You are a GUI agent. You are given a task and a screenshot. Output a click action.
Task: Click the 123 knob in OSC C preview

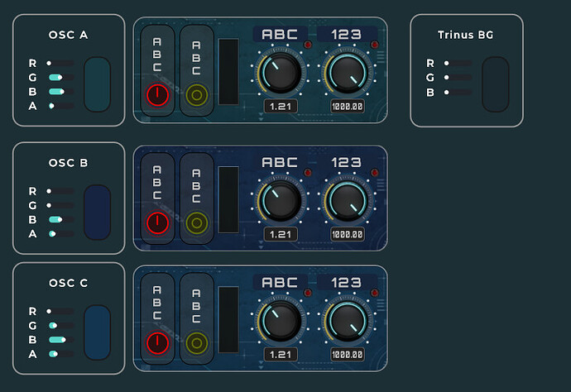(348, 321)
